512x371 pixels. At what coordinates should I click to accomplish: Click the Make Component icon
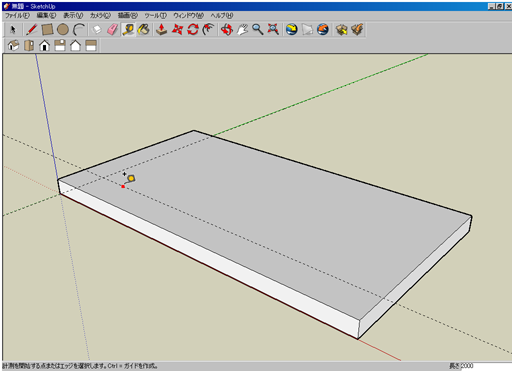point(97,30)
